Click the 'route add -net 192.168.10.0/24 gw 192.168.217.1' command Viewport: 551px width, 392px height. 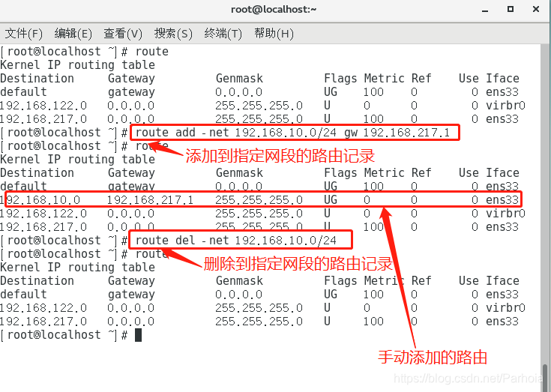[x=292, y=133]
